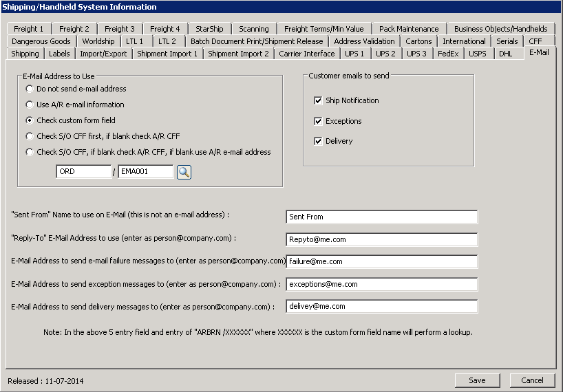Viewport: 563px width, 392px height.
Task: Open the Business Objects/Handhelds tab
Action: click(x=500, y=29)
